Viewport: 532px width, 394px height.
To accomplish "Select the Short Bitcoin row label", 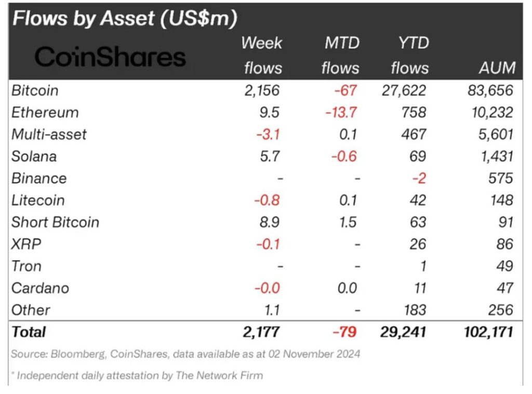I will click(55, 222).
